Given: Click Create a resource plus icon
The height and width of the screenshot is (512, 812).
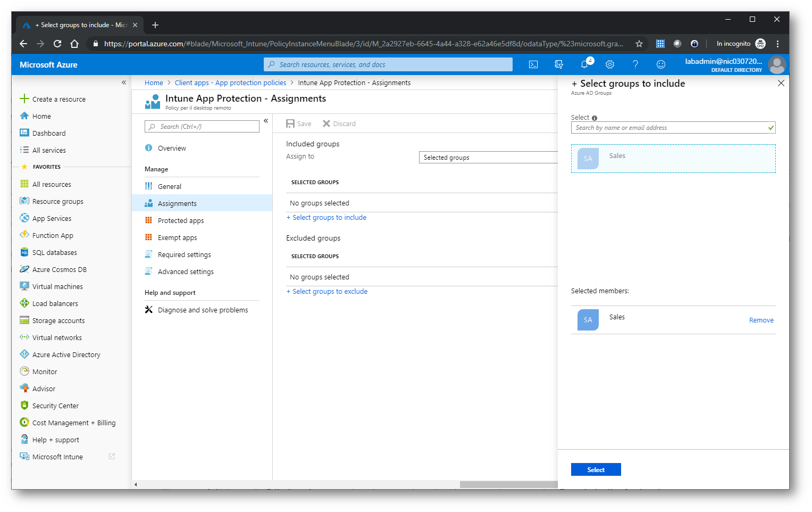Looking at the screenshot, I should 24,99.
